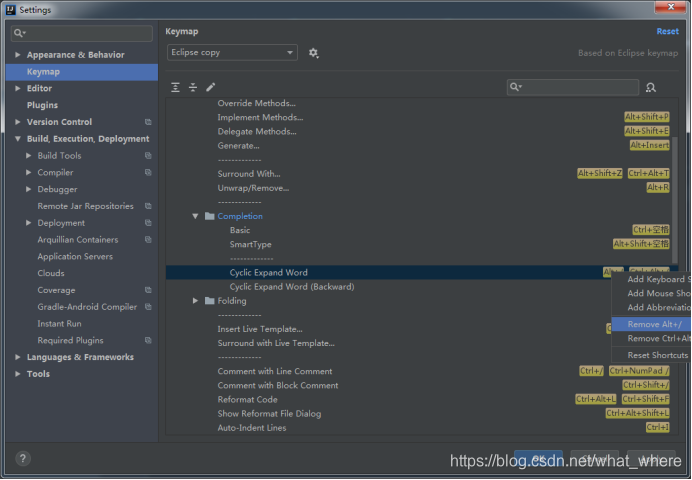Image resolution: width=692 pixels, height=480 pixels.
Task: Collapse Build, Execution, Deployment section
Action: [18, 139]
